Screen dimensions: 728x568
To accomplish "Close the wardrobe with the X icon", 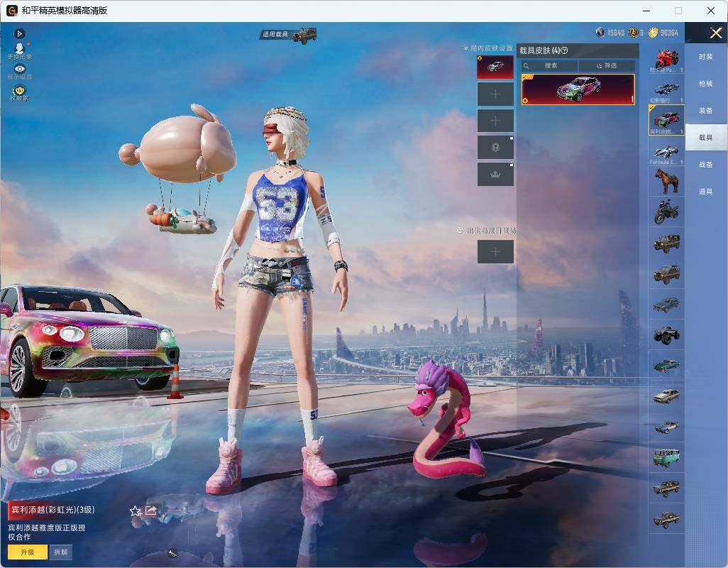I will pos(715,33).
